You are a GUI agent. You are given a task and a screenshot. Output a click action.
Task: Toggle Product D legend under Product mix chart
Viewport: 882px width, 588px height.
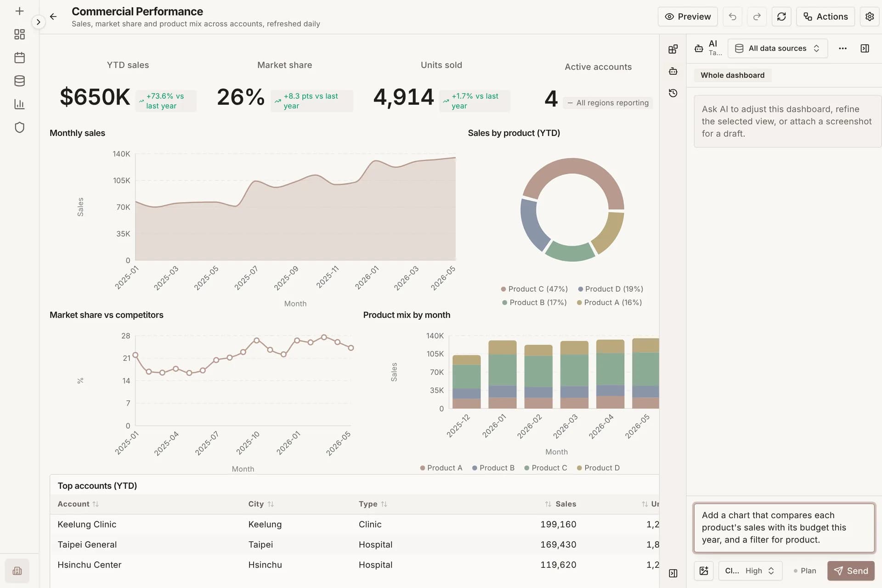pyautogui.click(x=598, y=468)
